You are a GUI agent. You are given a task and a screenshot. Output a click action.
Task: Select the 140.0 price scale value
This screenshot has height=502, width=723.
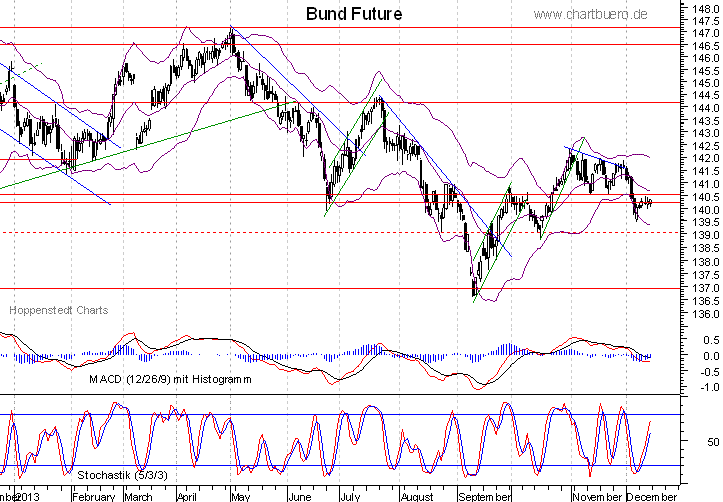tap(706, 210)
